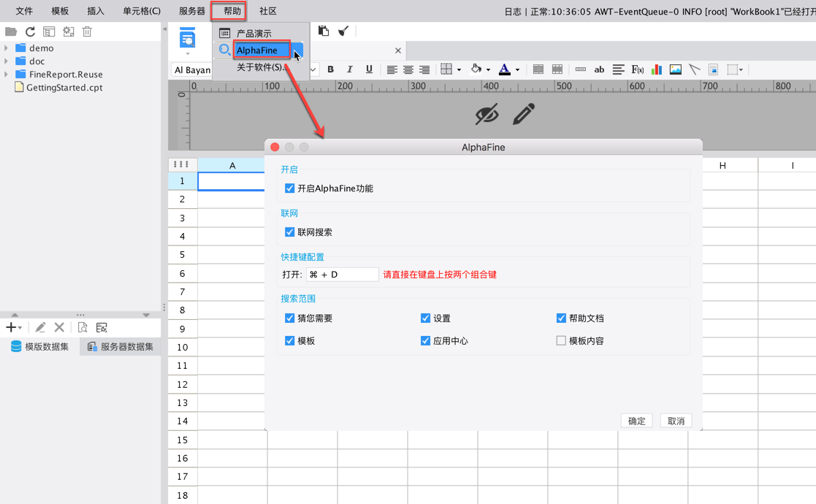Insert a chart via bar chart icon
This screenshot has height=504, width=816.
tap(657, 69)
